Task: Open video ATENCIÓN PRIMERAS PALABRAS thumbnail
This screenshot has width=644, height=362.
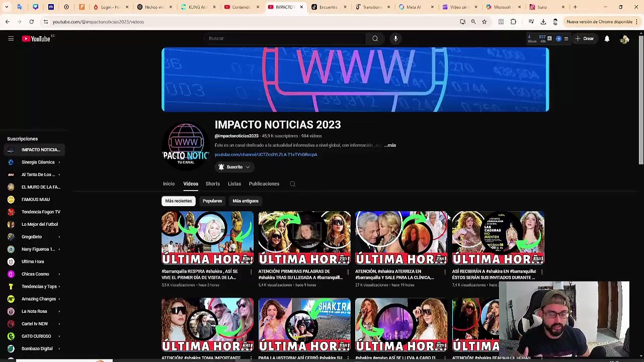Action: coord(304,238)
